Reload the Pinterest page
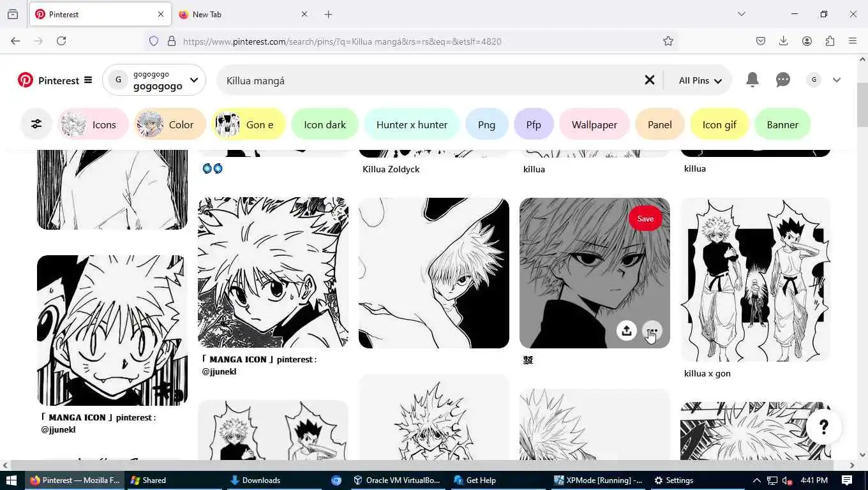Viewport: 868px width, 490px height. (61, 41)
